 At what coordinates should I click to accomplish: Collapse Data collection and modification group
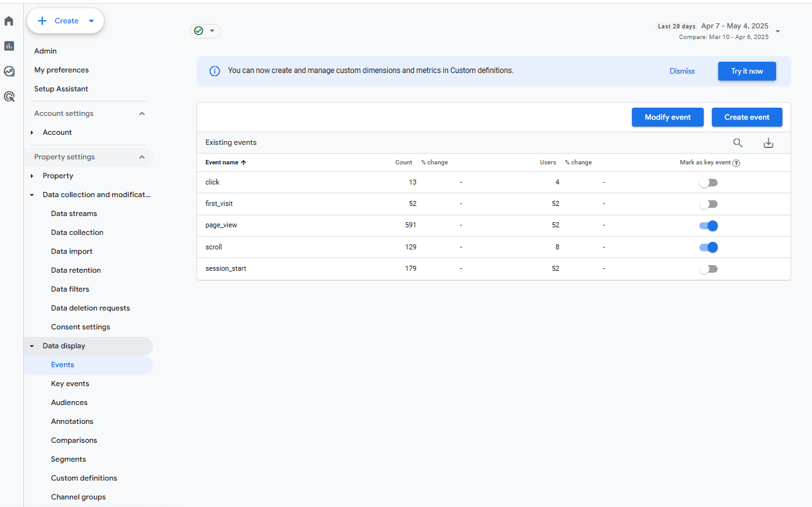click(32, 195)
